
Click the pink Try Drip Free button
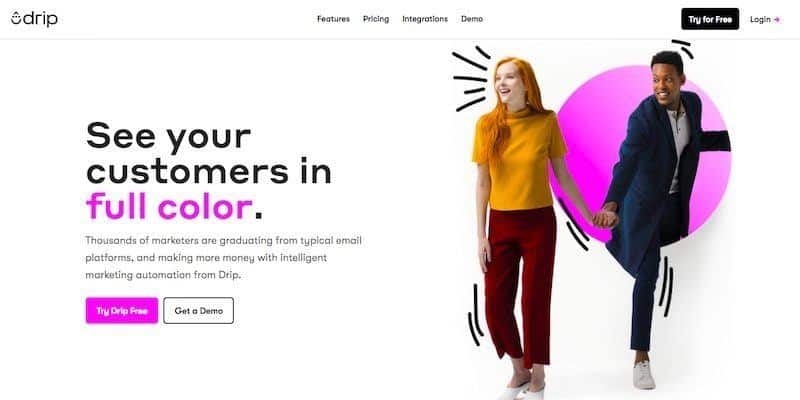[122, 311]
